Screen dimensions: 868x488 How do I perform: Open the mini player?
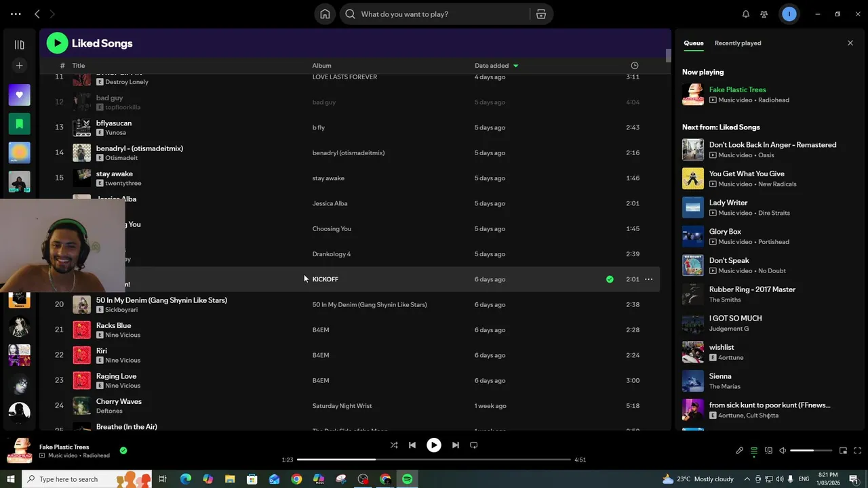[x=843, y=451]
